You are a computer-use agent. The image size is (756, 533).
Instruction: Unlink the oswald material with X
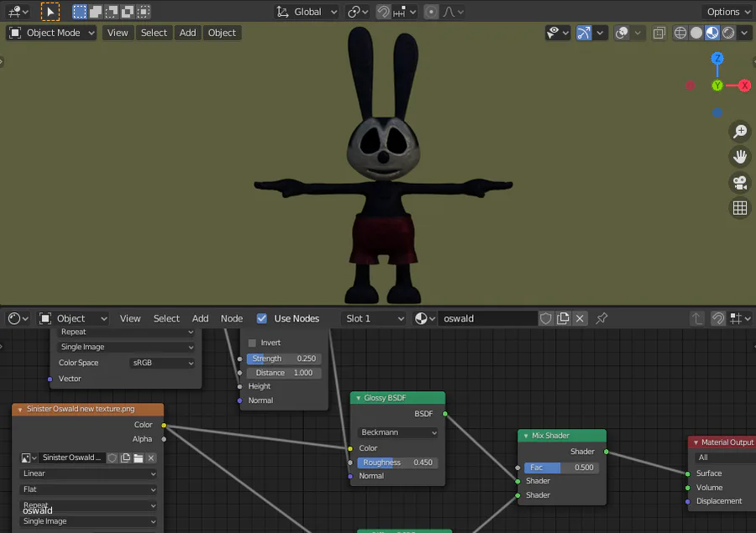(580, 319)
